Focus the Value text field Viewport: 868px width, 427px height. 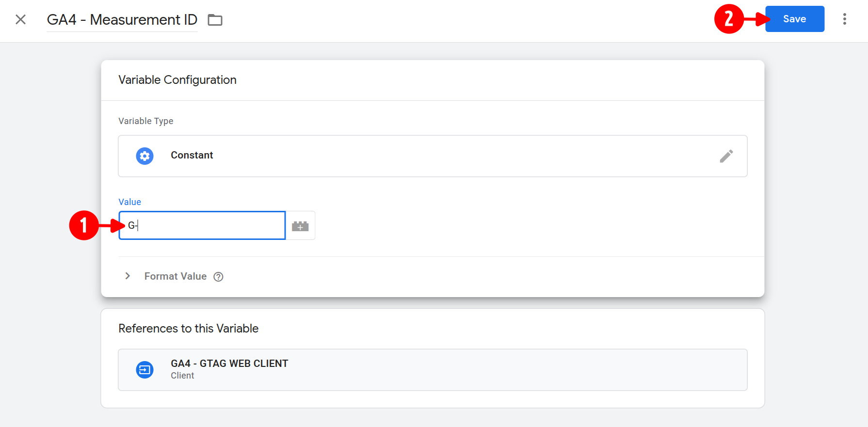[209, 225]
